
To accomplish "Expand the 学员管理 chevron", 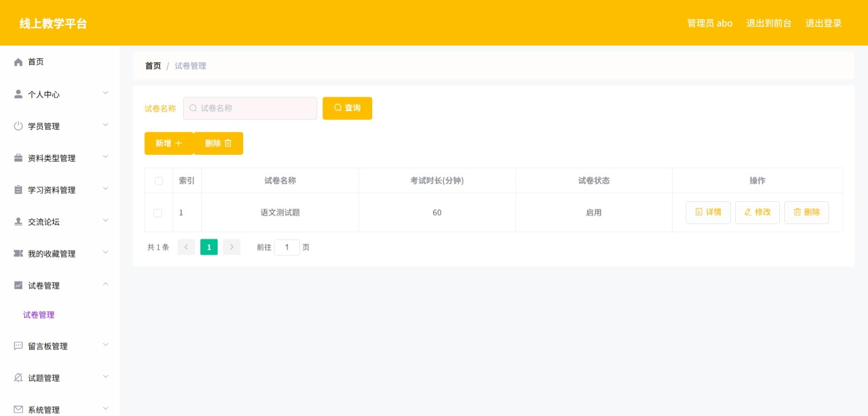I will coord(105,125).
